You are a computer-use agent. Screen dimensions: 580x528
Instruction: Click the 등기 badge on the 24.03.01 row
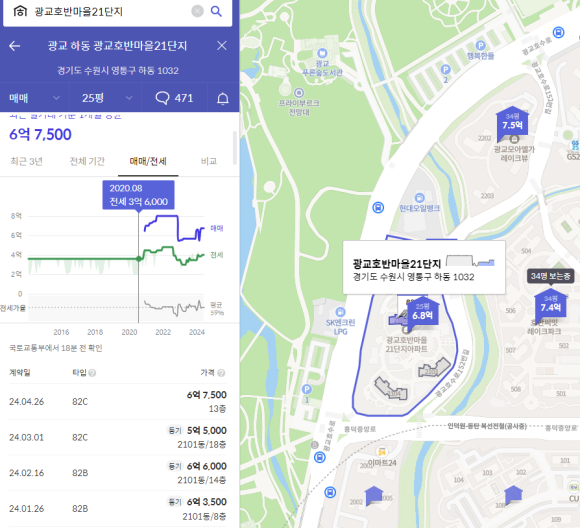(175, 431)
